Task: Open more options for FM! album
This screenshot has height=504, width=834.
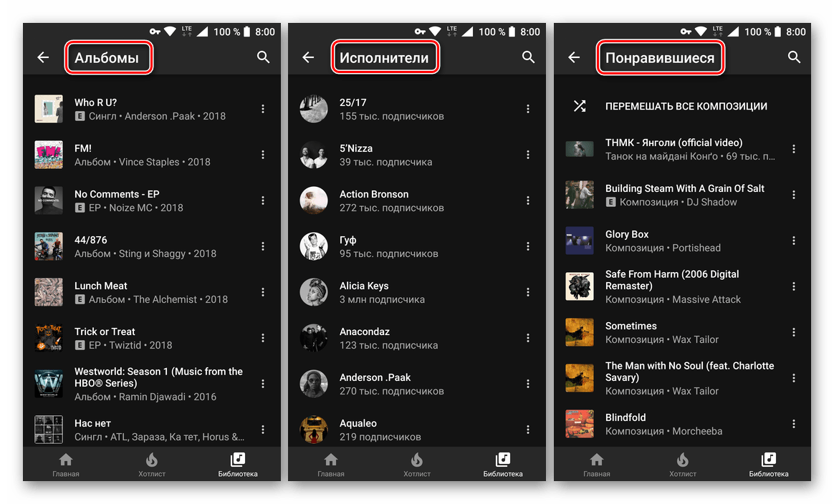Action: (263, 155)
